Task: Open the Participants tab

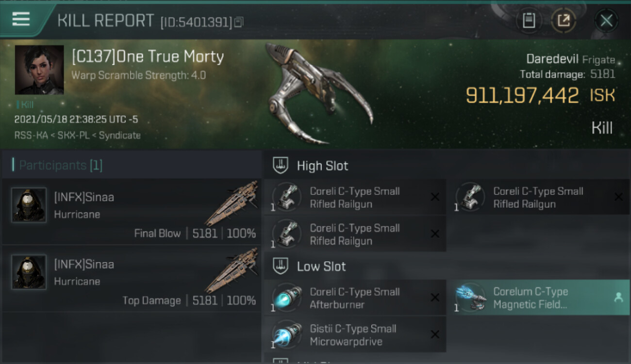Action: pyautogui.click(x=57, y=165)
